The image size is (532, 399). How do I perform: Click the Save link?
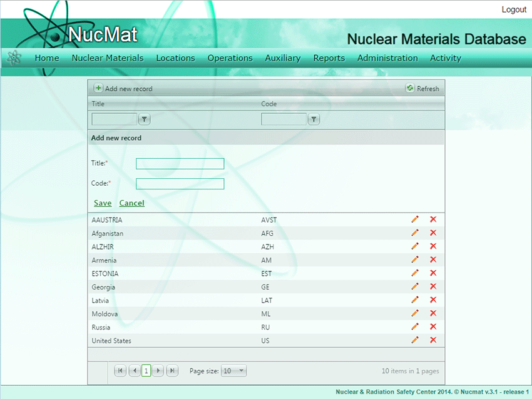103,203
